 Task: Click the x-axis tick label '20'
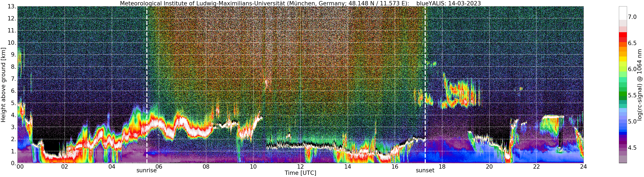[489, 167]
